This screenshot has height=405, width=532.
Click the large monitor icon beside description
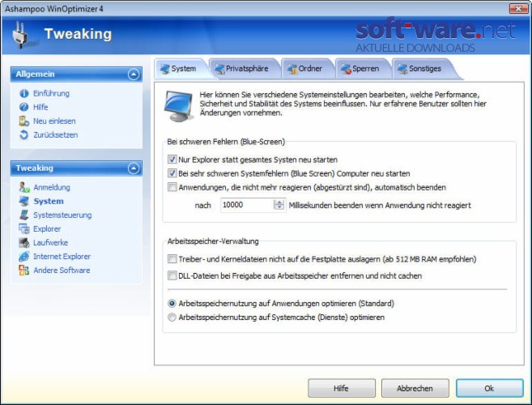(179, 106)
